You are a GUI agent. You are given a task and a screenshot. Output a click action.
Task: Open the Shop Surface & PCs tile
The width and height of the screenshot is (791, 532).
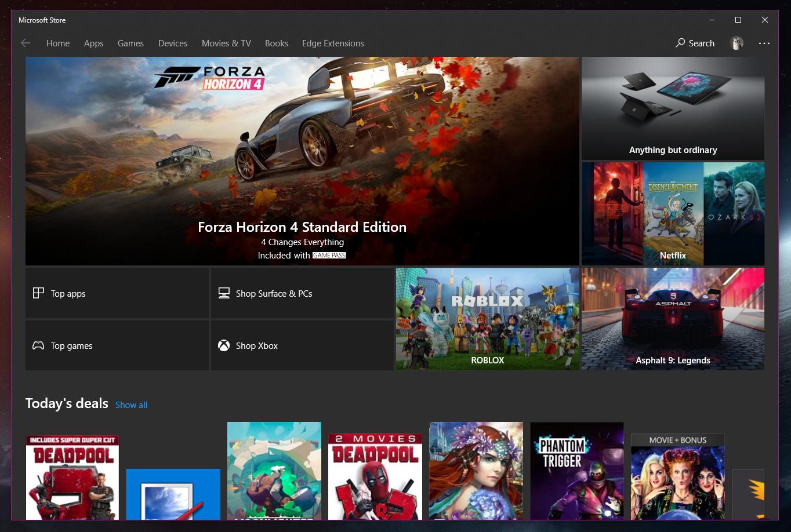click(x=302, y=293)
